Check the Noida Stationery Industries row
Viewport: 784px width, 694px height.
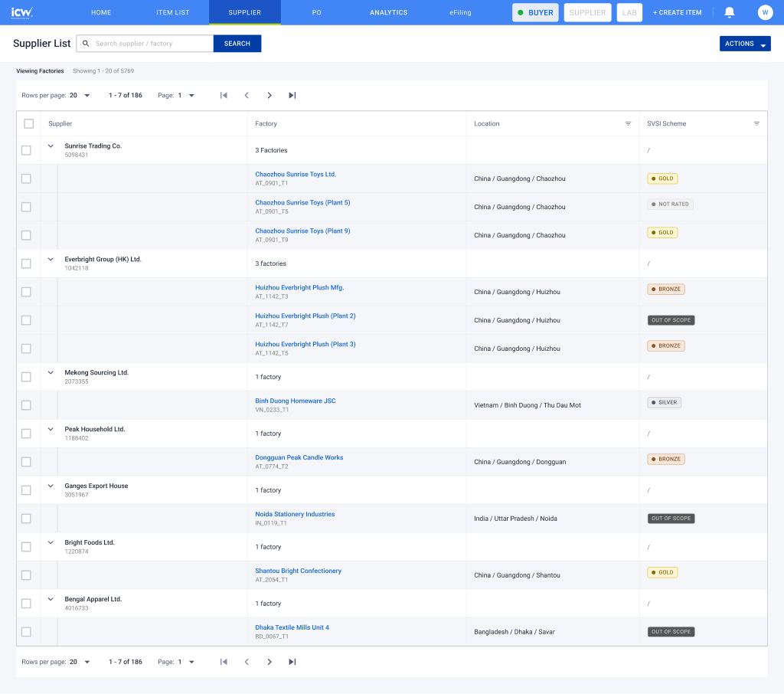[26, 519]
